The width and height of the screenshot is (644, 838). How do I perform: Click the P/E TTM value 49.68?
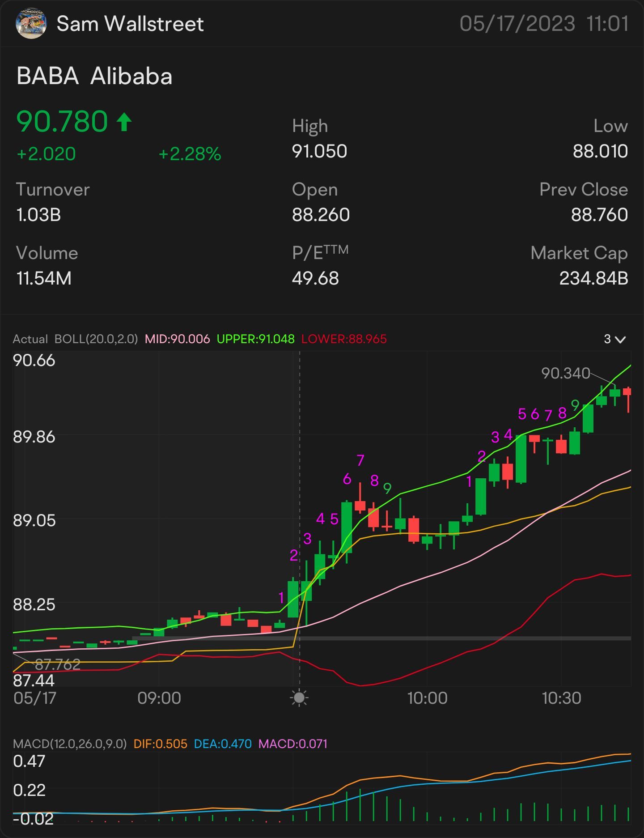[x=315, y=278]
